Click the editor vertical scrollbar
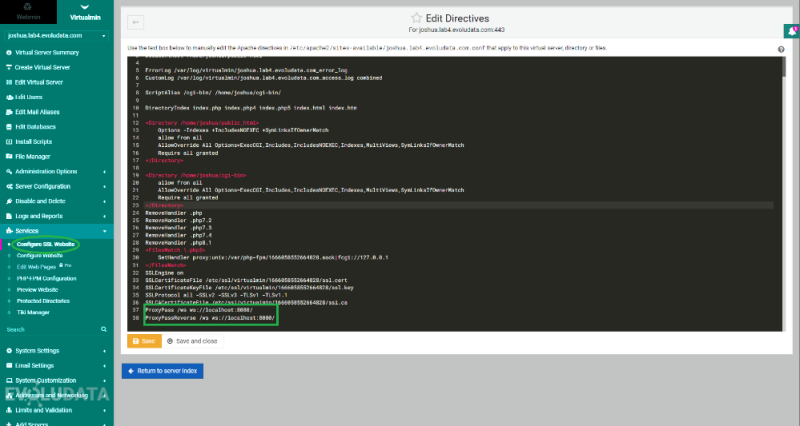 point(783,67)
